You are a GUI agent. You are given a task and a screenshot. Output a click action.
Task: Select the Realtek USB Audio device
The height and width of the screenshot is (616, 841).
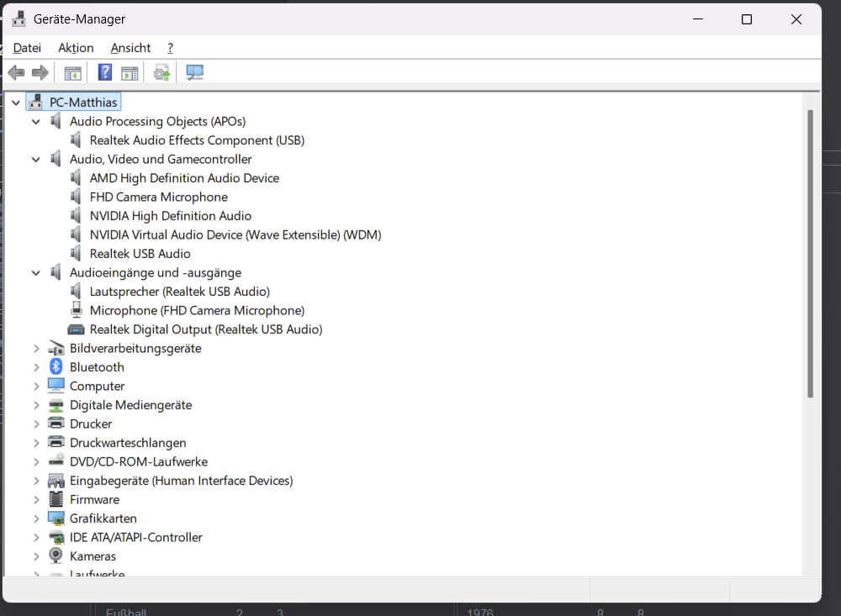[x=140, y=254]
